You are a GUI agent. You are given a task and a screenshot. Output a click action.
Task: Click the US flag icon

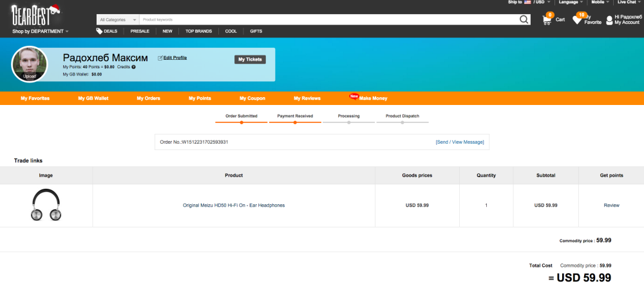tap(528, 2)
